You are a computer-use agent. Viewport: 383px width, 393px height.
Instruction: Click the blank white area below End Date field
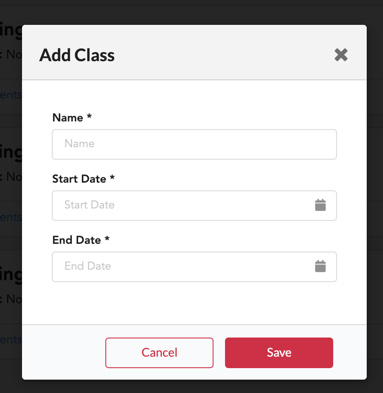click(x=194, y=303)
